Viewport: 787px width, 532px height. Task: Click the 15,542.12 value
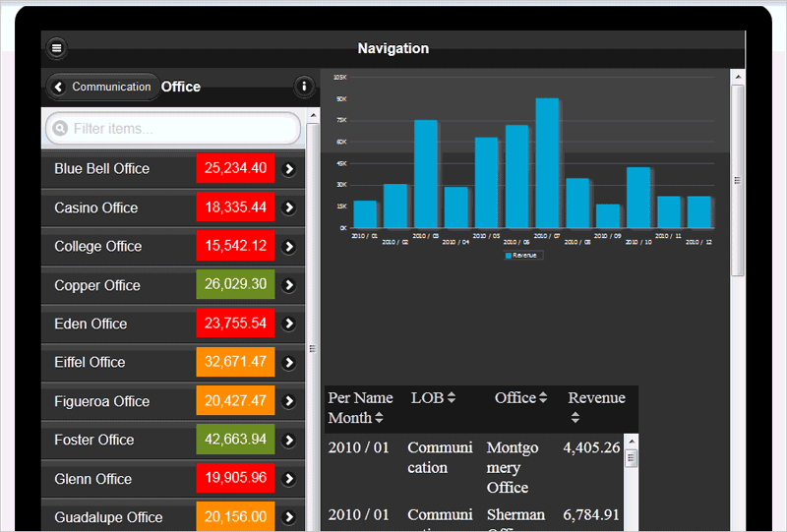235,246
